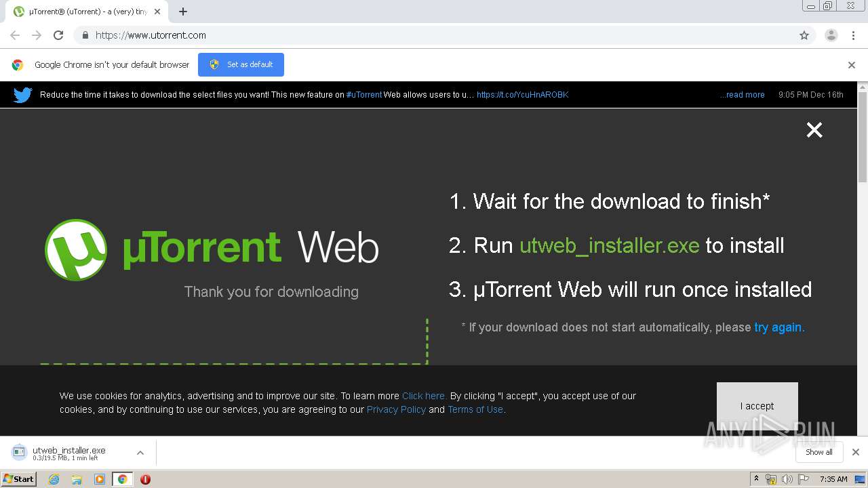This screenshot has height=488, width=868.
Task: Click the try again link
Action: [x=778, y=327]
